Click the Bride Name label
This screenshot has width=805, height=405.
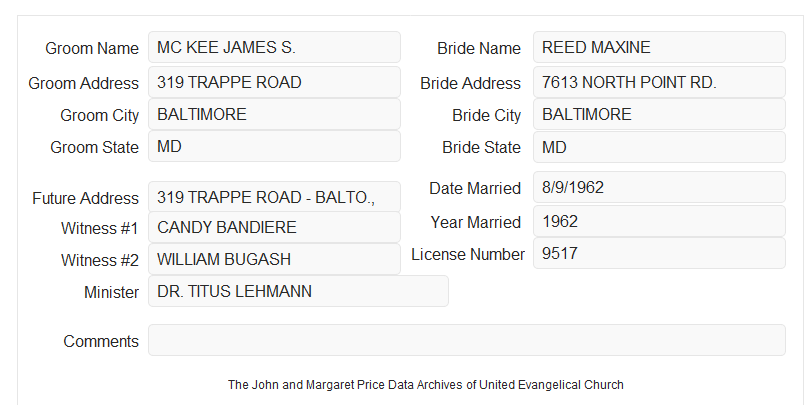tap(479, 48)
